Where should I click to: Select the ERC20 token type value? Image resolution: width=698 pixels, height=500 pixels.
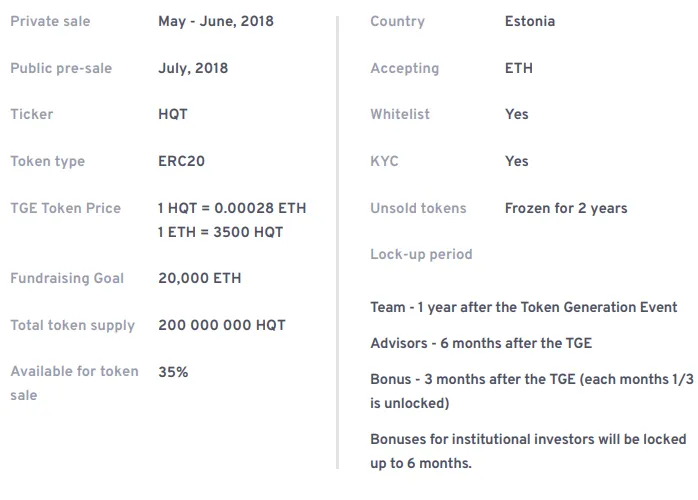(182, 161)
